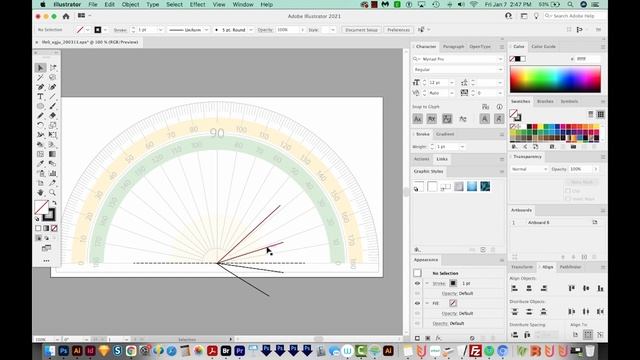Screen dimensions: 640x360
Task: Open the Window menu
Action: point(243,4)
